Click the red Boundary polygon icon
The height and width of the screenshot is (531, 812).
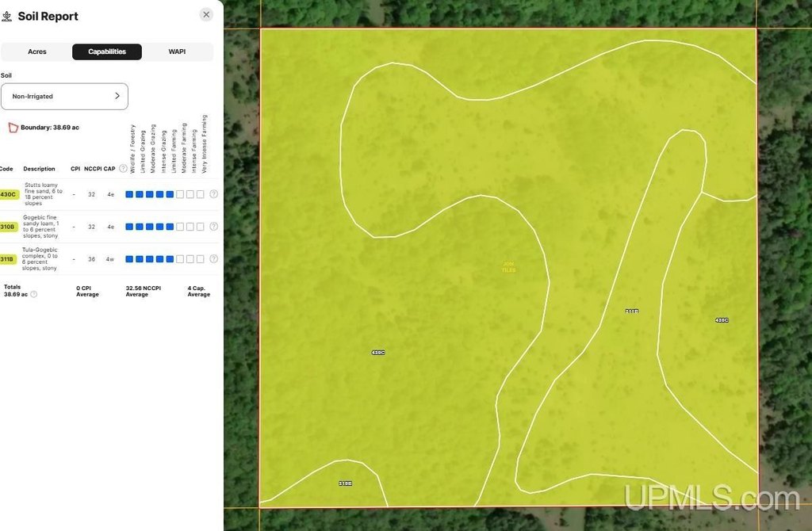[13, 128]
